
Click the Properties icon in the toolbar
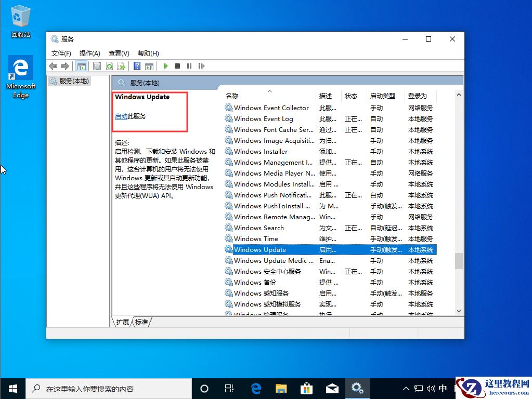coord(97,66)
